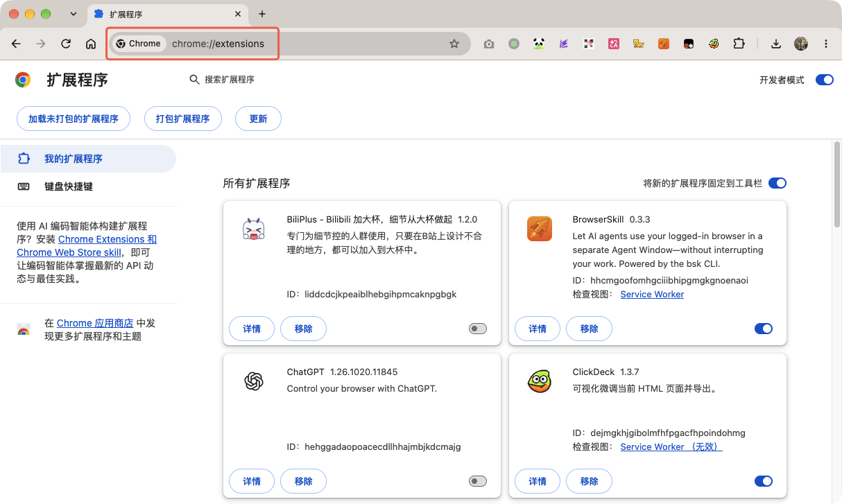
Task: Select 键盘快捷键 in sidebar
Action: (88, 186)
